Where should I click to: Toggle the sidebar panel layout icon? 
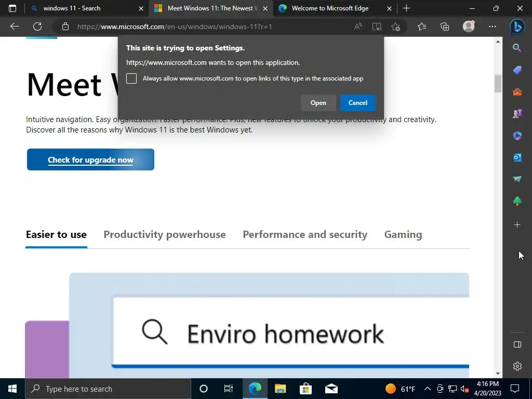[517, 345]
